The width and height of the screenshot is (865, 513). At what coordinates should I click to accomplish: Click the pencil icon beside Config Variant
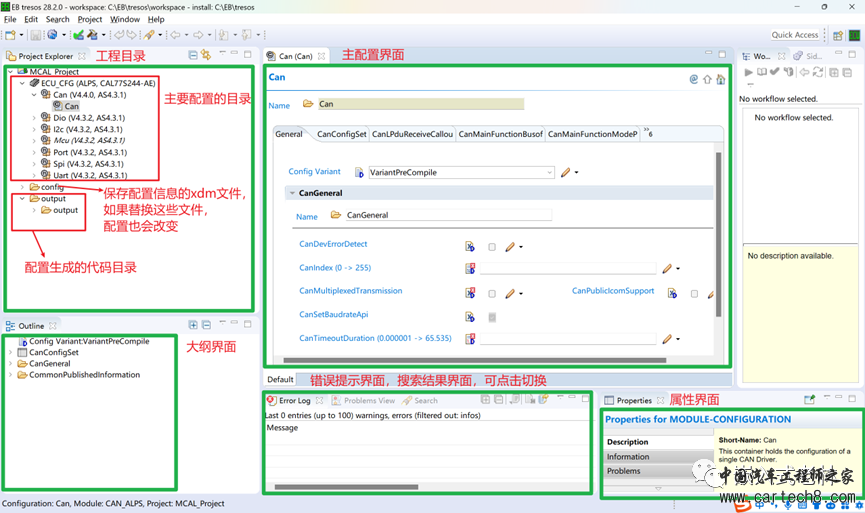click(566, 172)
